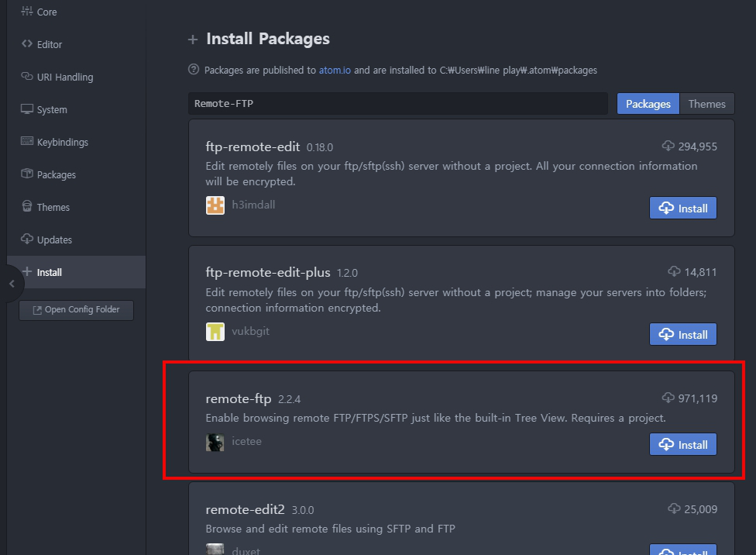
Task: Click the help question mark icon
Action: pos(194,70)
